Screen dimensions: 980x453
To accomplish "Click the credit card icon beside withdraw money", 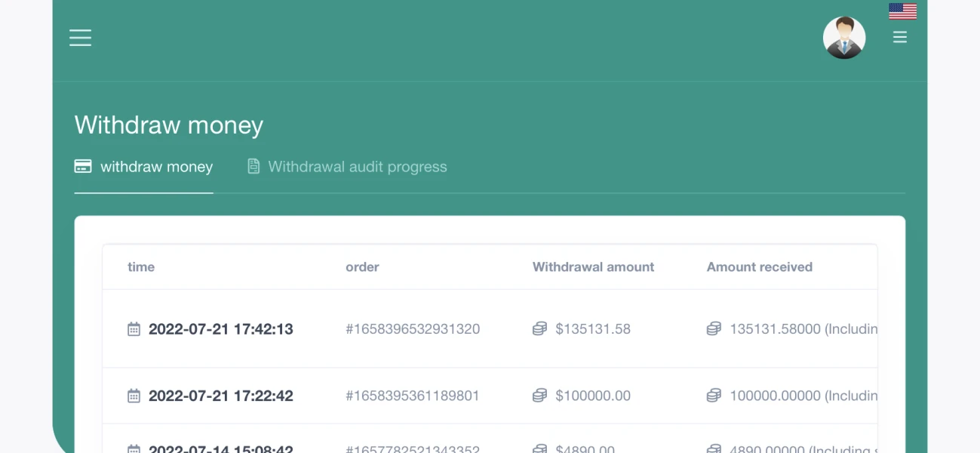I will [x=83, y=166].
